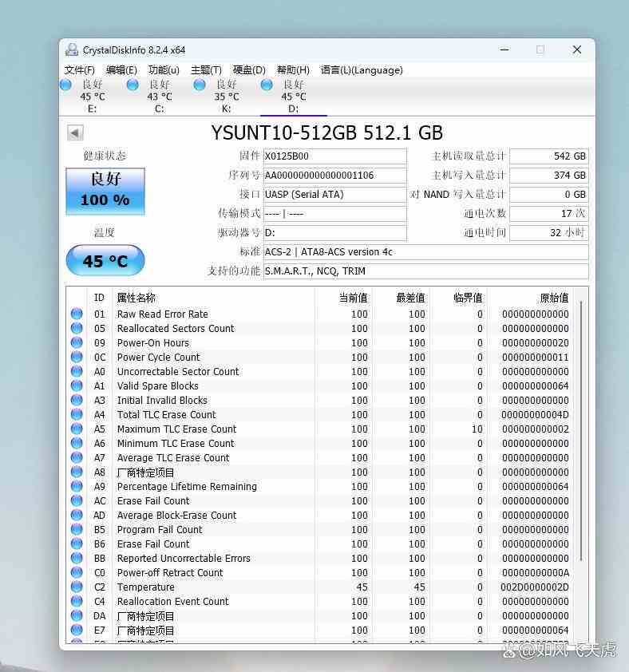The width and height of the screenshot is (629, 672).
Task: Click the 45 °C temperature button
Action: 105,261
